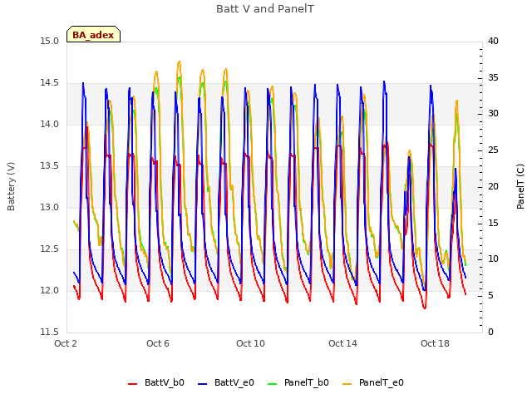Click the blue BattV_e0 legend color marker
The width and height of the screenshot is (532, 399).
(202, 384)
